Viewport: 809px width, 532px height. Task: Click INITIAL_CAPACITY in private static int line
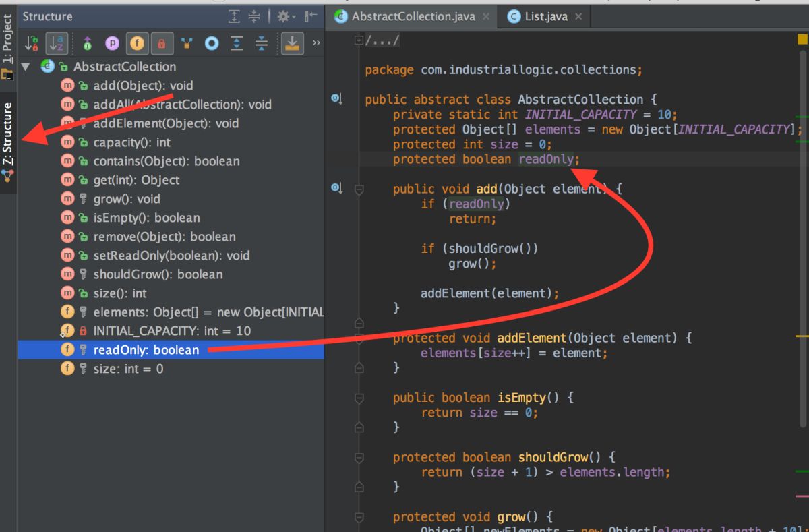pos(580,115)
